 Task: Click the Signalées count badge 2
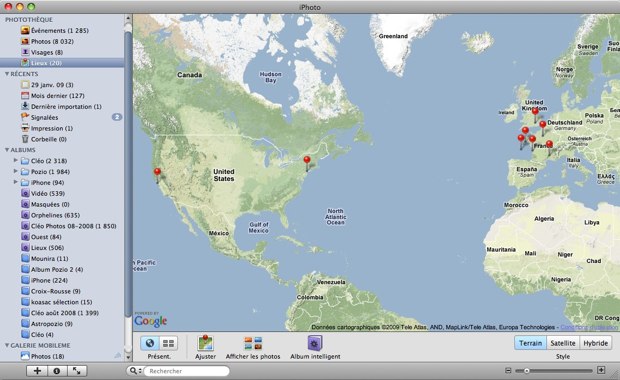point(117,117)
